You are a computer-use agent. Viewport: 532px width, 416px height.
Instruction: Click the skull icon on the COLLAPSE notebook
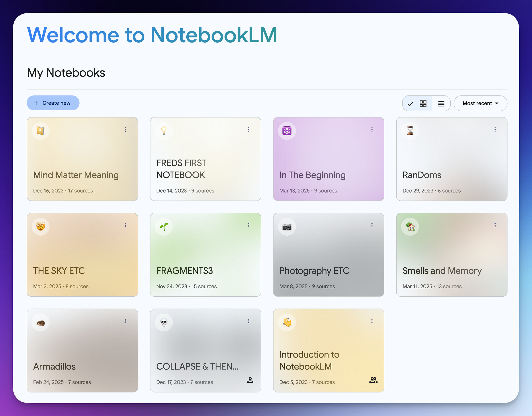(x=164, y=322)
